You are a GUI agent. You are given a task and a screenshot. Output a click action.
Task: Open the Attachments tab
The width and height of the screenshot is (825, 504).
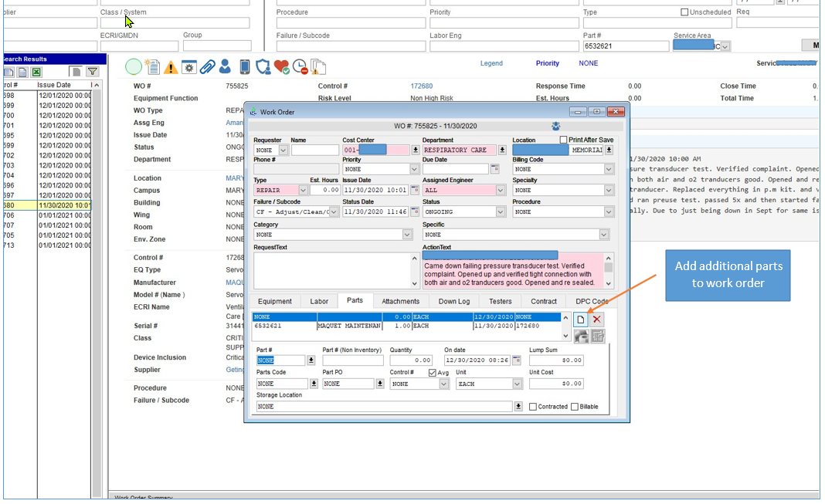400,301
